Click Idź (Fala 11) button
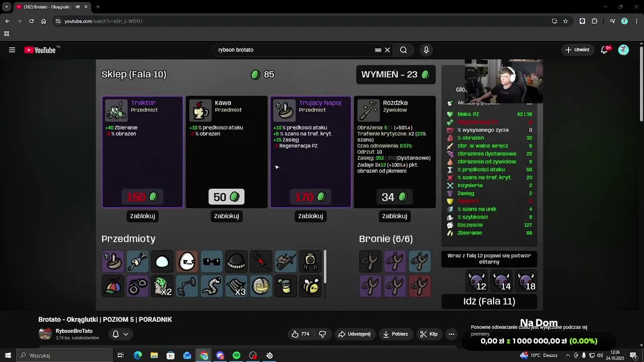This screenshot has height=362, width=644. coord(489,301)
